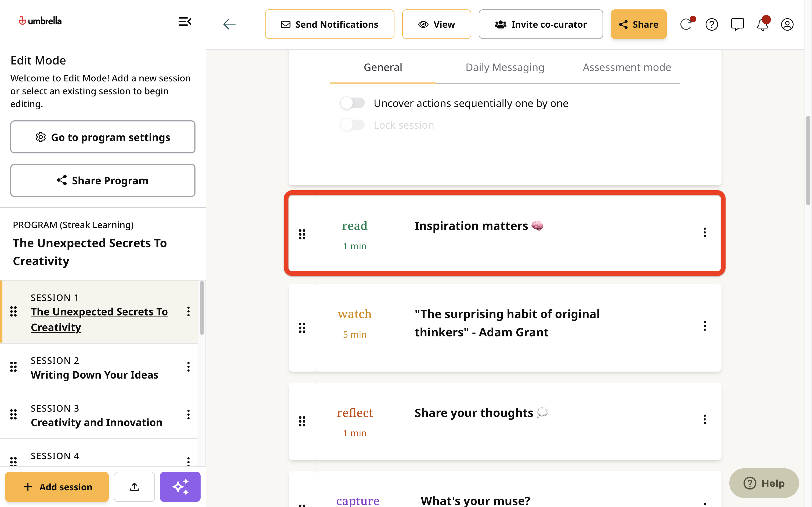Open the user profile icon
Viewport: 812px width, 507px height.
click(787, 24)
